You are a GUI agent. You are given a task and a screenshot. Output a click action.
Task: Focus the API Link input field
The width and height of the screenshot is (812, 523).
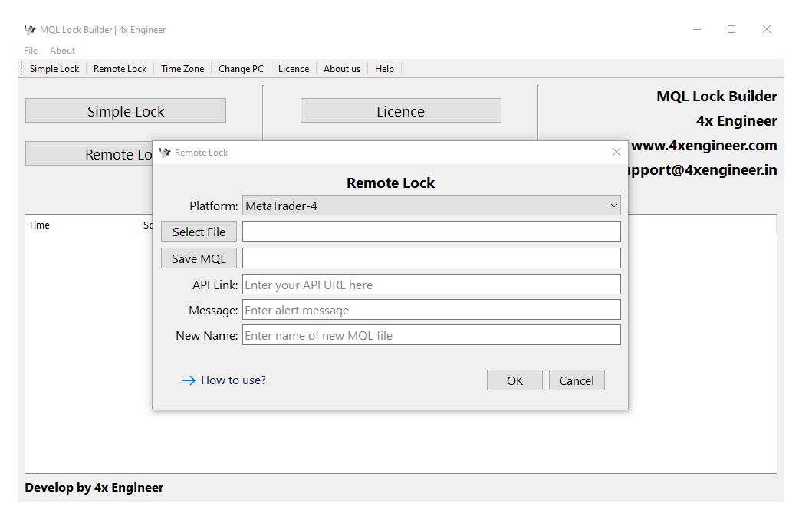point(432,285)
